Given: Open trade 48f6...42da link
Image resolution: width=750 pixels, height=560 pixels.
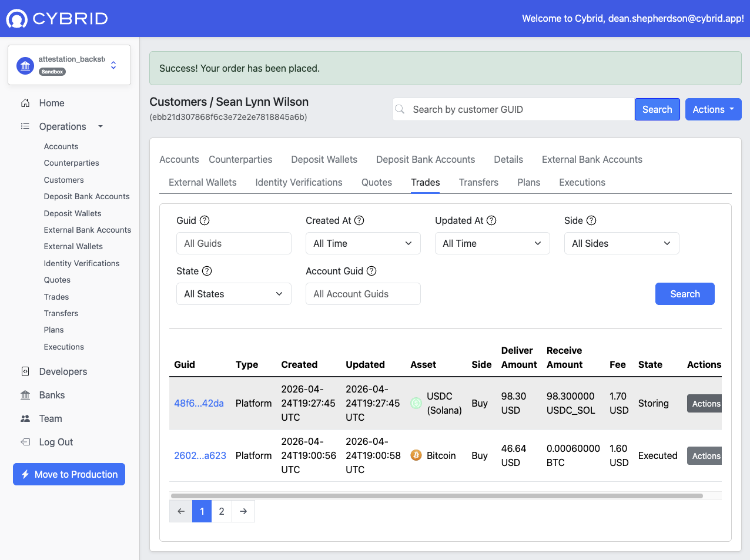Looking at the screenshot, I should (x=199, y=403).
